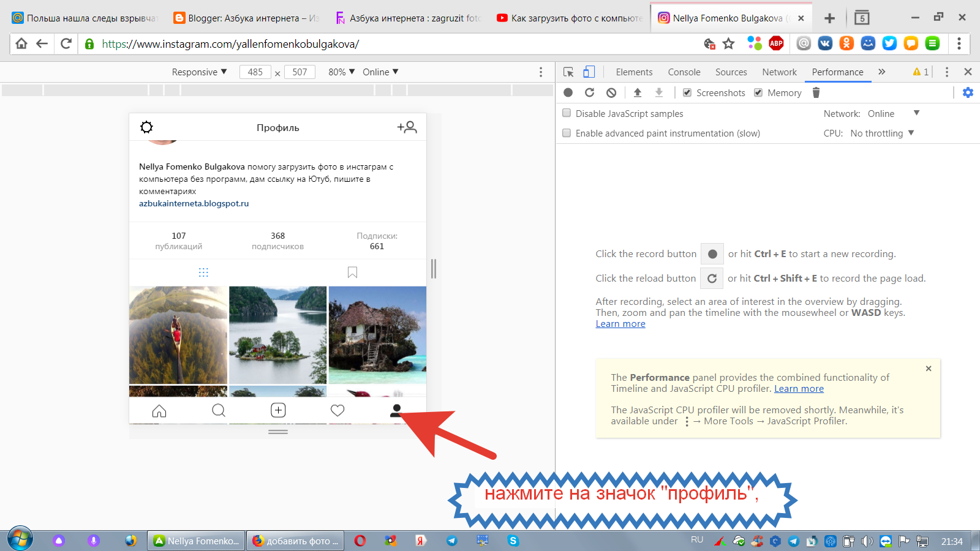Screen dimensions: 980x551
Task: Open Skype from the taskbar
Action: coord(513,541)
